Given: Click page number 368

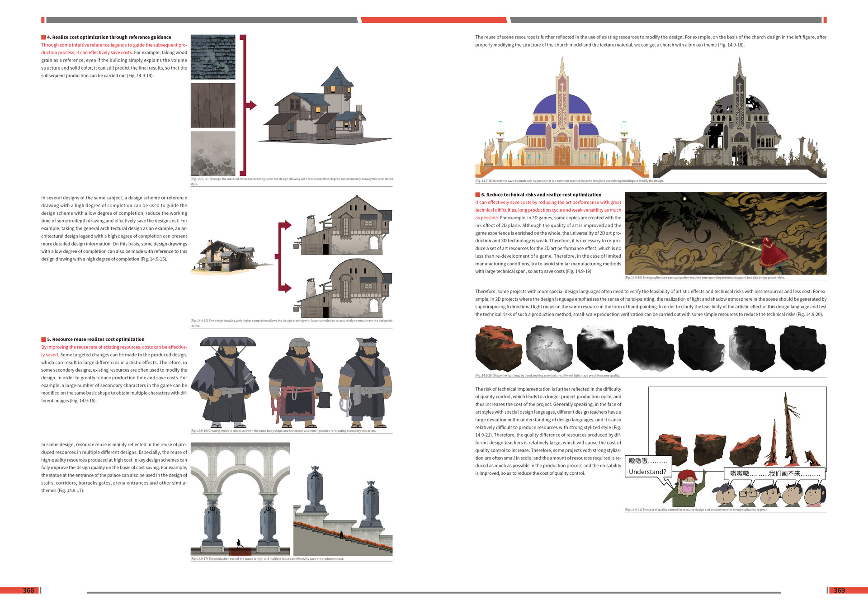Looking at the screenshot, I should click(28, 590).
